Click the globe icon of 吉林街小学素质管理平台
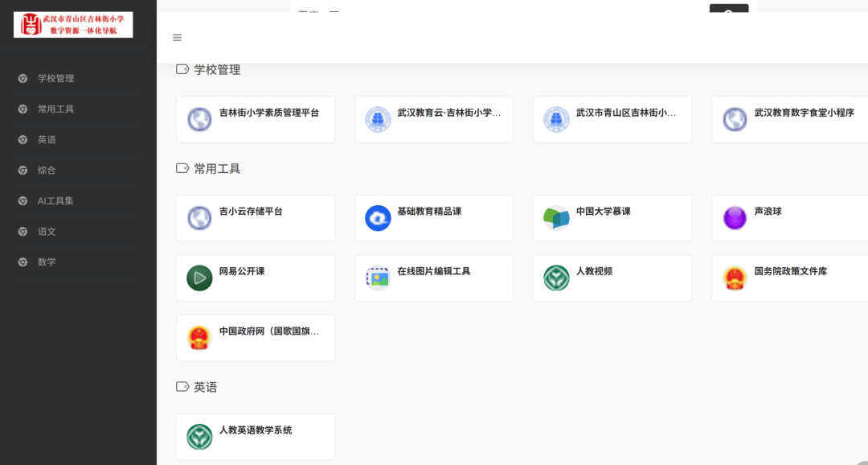 (x=199, y=120)
